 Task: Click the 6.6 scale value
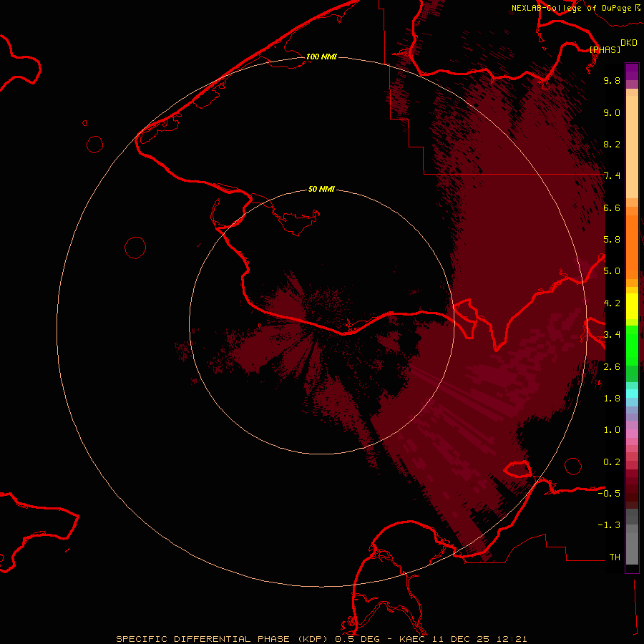(x=612, y=208)
